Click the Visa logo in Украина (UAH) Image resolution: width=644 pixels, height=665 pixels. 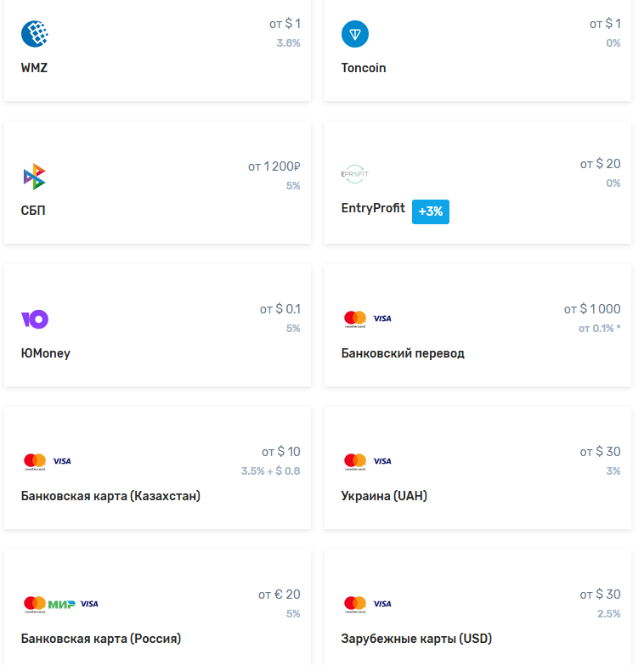point(382,461)
